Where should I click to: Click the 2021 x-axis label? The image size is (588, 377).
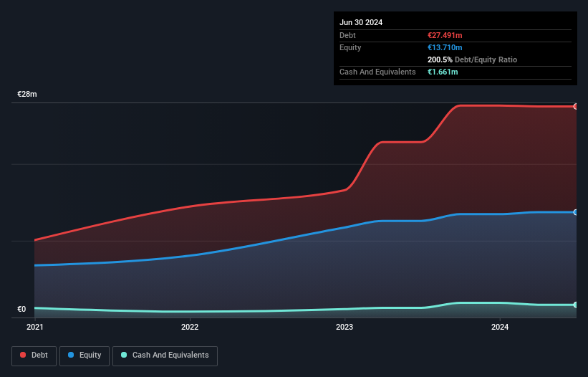click(x=35, y=327)
